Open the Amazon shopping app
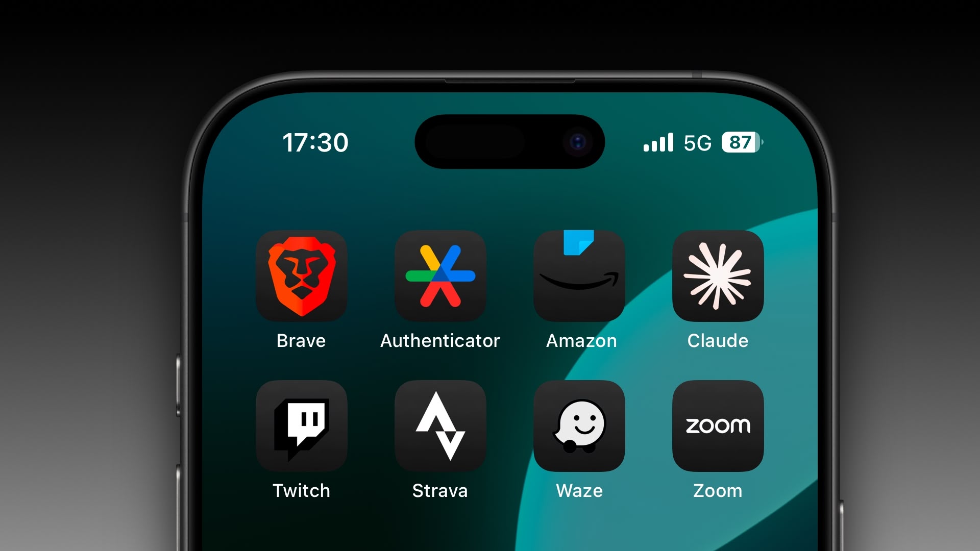Screen dimensions: 980x551 [579, 277]
